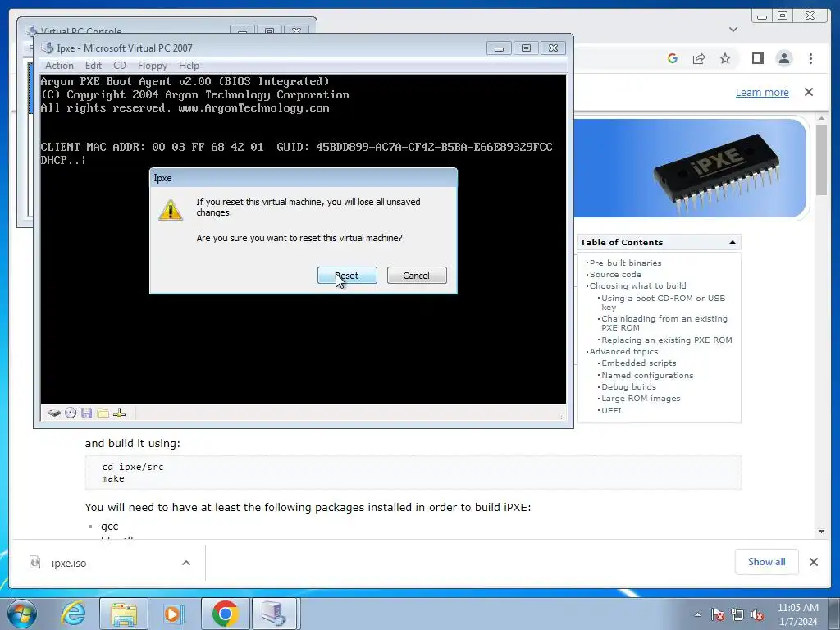Open Windows Media Player from the taskbar
840x630 pixels.
[x=172, y=614]
